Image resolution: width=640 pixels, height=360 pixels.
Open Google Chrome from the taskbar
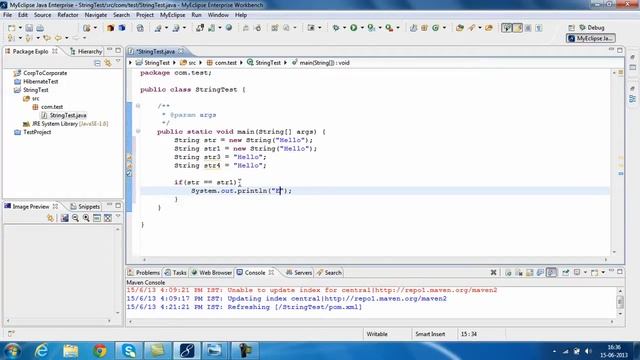(x=100, y=351)
